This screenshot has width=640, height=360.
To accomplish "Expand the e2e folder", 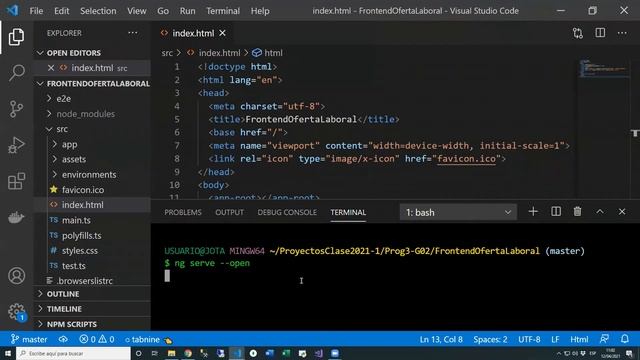I will 63,98.
